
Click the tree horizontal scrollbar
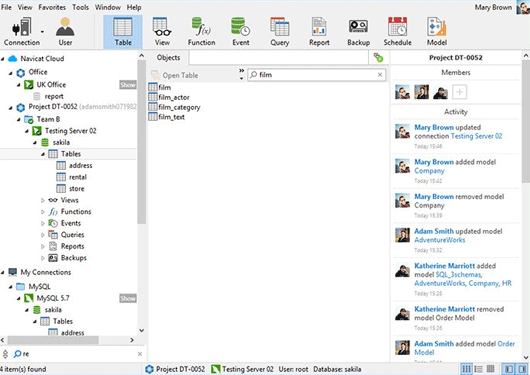53,340
